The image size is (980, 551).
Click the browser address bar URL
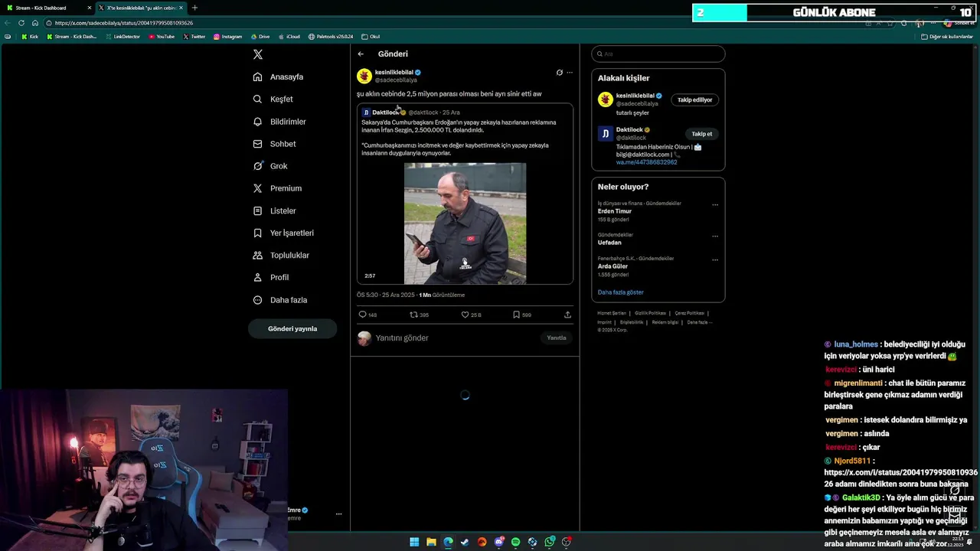click(x=124, y=23)
